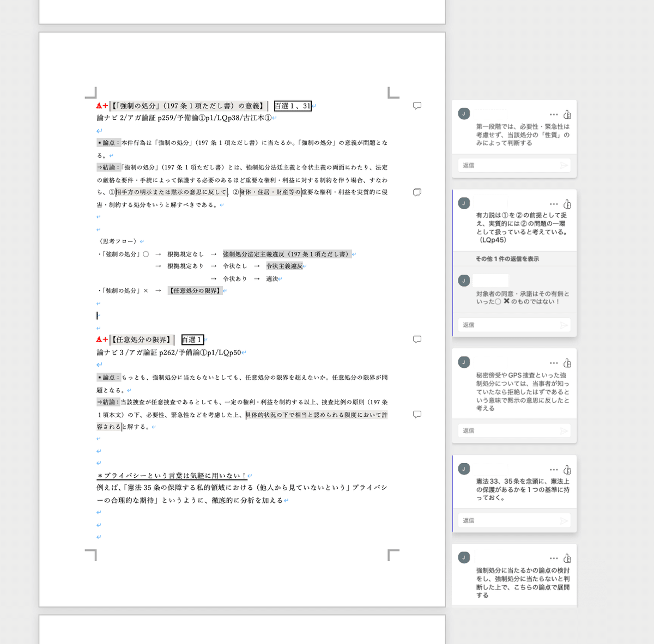Select comment text 憲法33、35条を念頭に

click(x=523, y=490)
